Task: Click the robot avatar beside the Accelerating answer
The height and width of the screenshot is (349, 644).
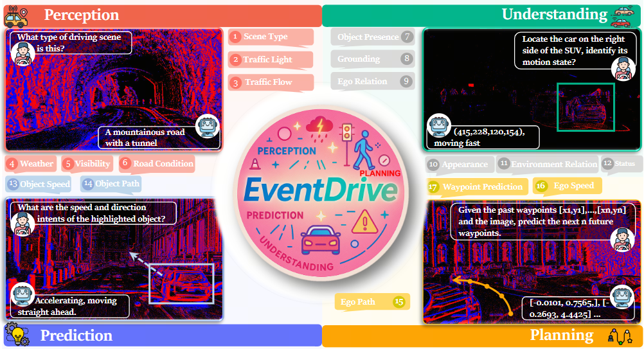Action: tap(22, 294)
